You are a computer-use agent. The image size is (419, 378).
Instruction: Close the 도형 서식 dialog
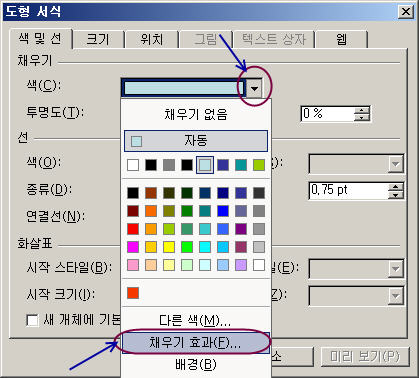(x=406, y=12)
